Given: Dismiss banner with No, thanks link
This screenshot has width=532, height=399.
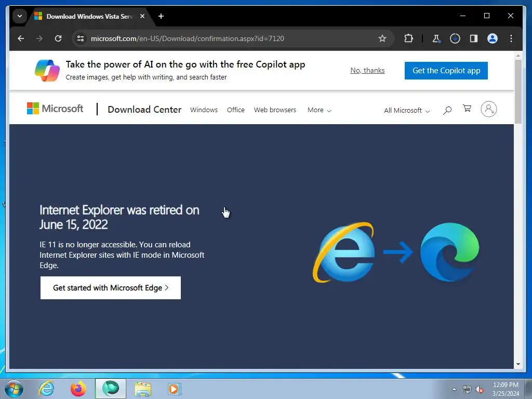Looking at the screenshot, I should click(x=367, y=70).
